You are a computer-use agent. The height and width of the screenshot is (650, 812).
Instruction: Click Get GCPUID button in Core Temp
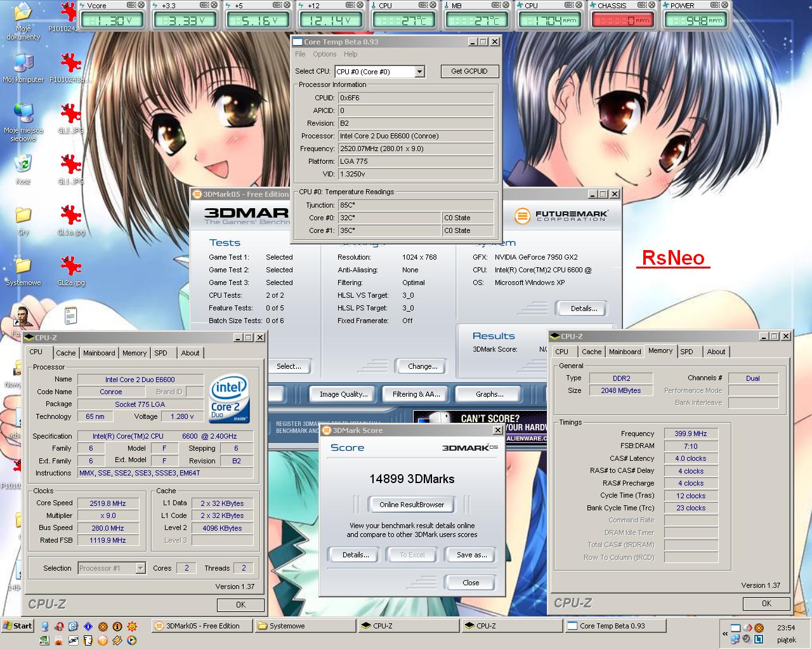tap(469, 71)
